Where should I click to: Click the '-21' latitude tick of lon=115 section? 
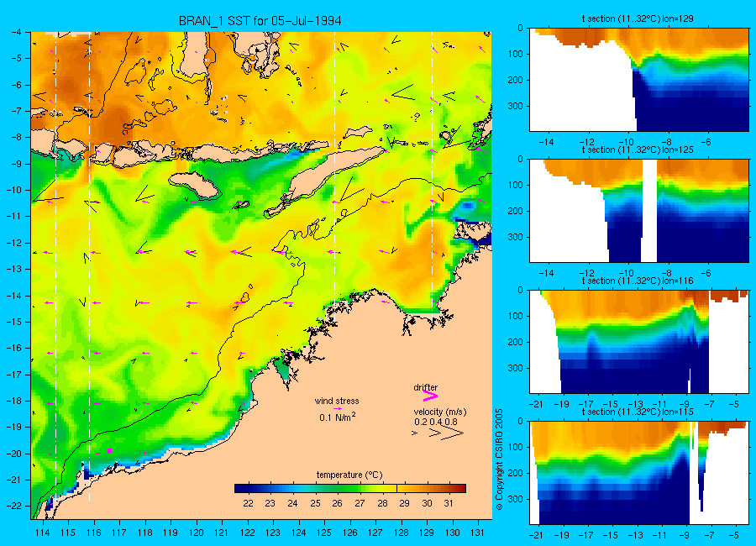(536, 535)
